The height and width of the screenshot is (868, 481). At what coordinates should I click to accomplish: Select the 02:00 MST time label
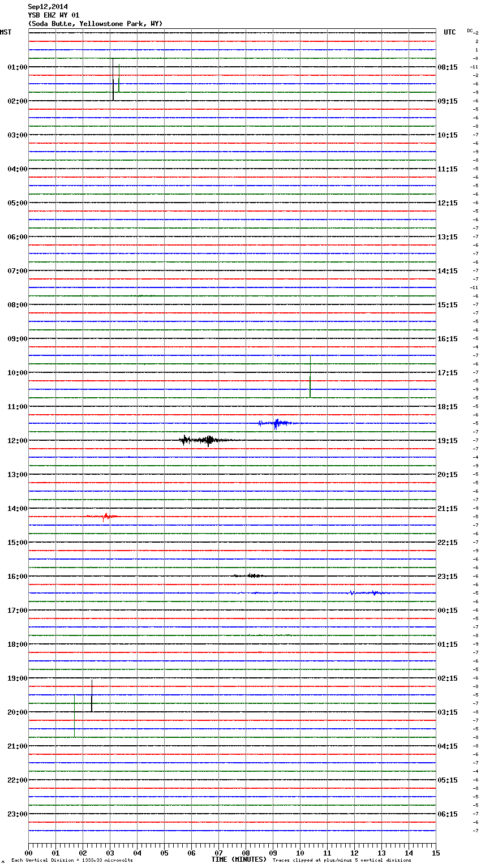18,101
